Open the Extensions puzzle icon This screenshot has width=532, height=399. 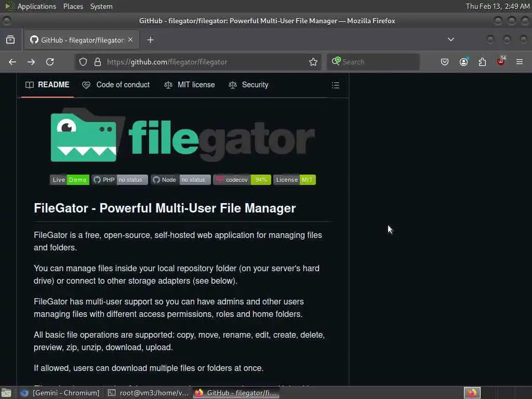(x=482, y=62)
